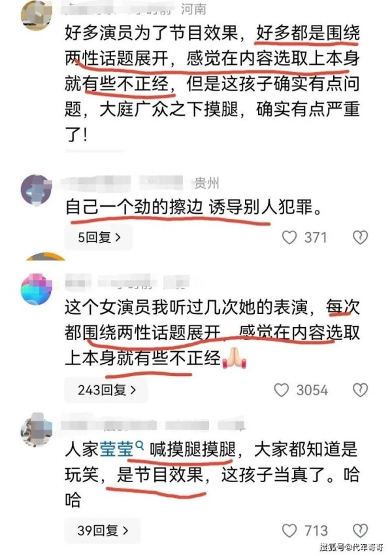Dislike the 擦边 comment via broken heart

361,237
